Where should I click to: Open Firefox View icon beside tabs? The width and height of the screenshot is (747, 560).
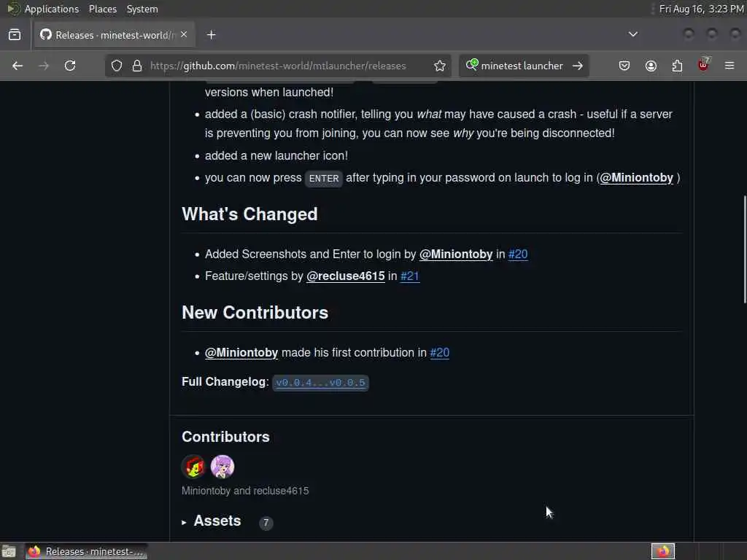pyautogui.click(x=15, y=35)
